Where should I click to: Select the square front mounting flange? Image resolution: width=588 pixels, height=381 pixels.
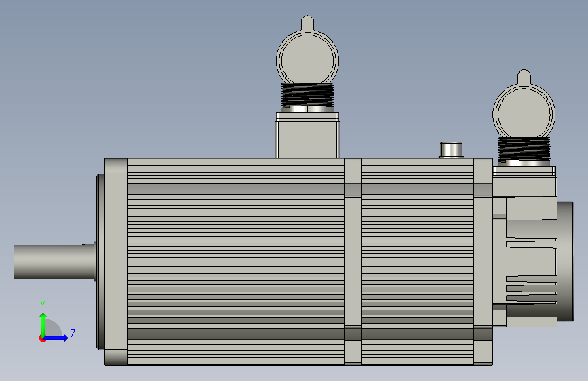[115, 262]
